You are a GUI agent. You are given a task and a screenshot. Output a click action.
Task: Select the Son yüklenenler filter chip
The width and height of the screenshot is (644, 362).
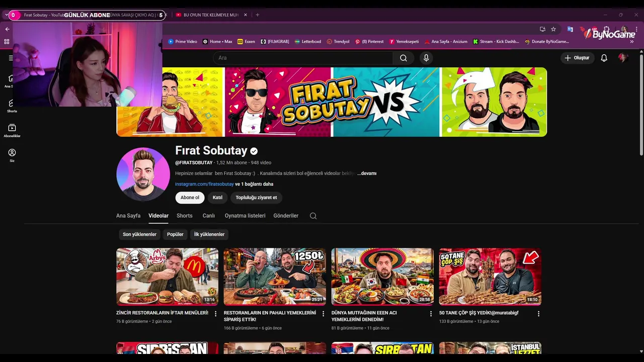coord(139,234)
